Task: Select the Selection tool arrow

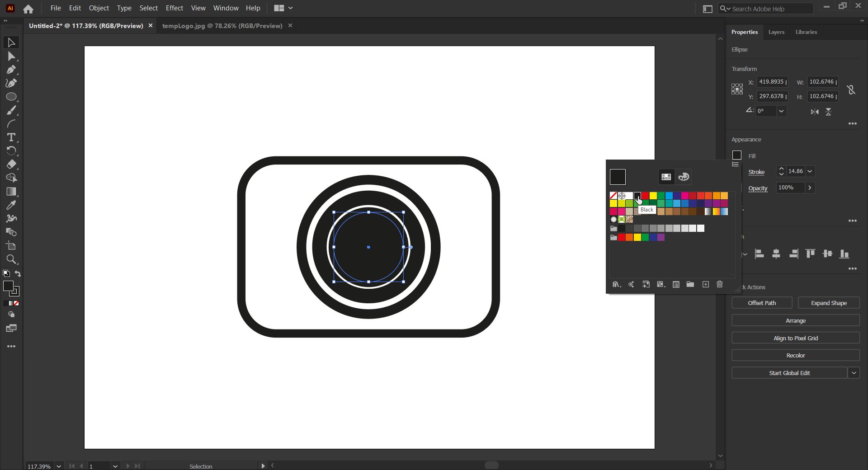Action: [x=11, y=42]
